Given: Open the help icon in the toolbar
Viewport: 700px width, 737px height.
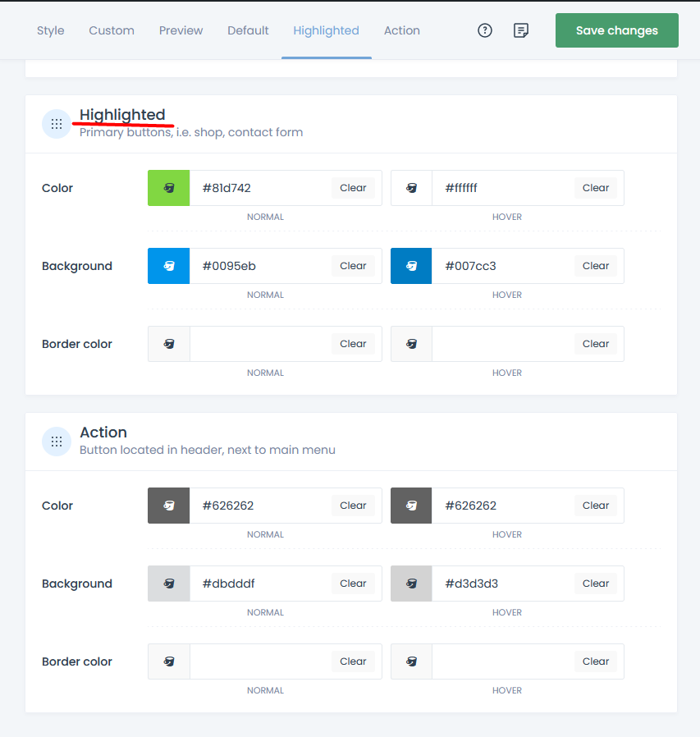Looking at the screenshot, I should 484,30.
